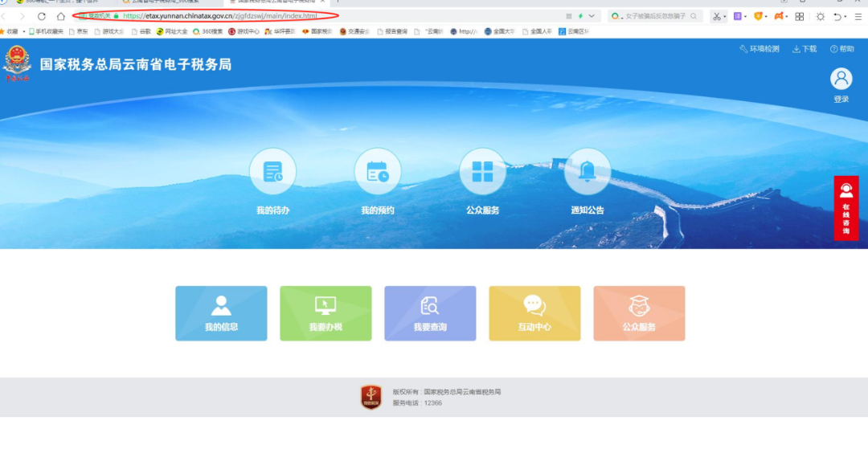Click the 服务电话：12366 footer text
Viewport: 868px width, 449px height.
point(417,403)
